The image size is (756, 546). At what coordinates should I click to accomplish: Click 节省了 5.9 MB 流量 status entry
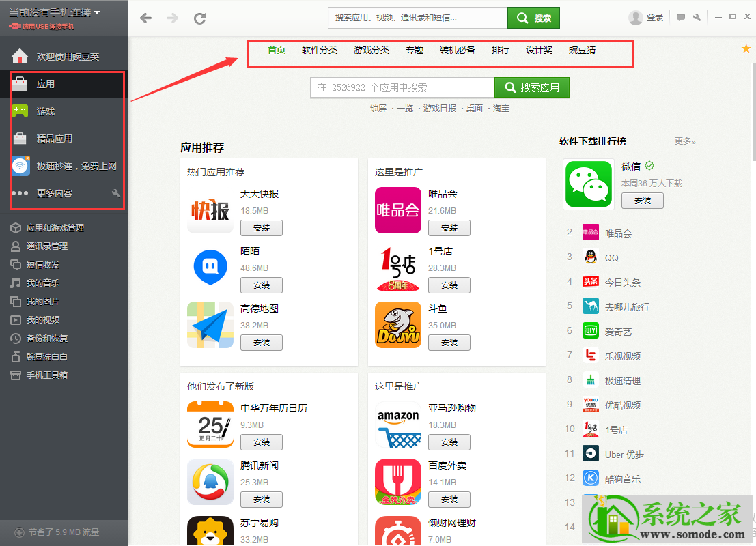[57, 532]
